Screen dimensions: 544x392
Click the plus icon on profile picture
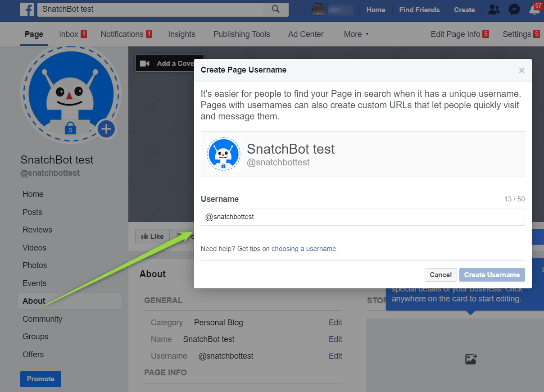pos(106,130)
